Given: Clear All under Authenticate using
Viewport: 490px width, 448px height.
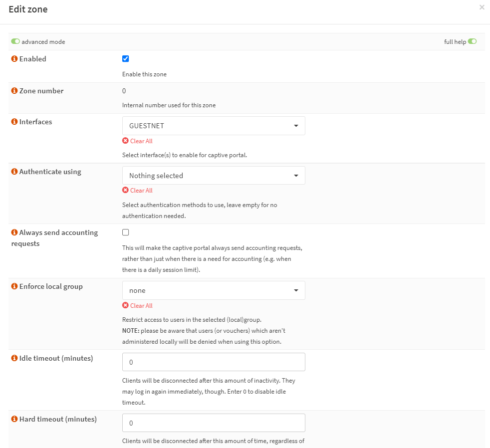Looking at the screenshot, I should [138, 191].
